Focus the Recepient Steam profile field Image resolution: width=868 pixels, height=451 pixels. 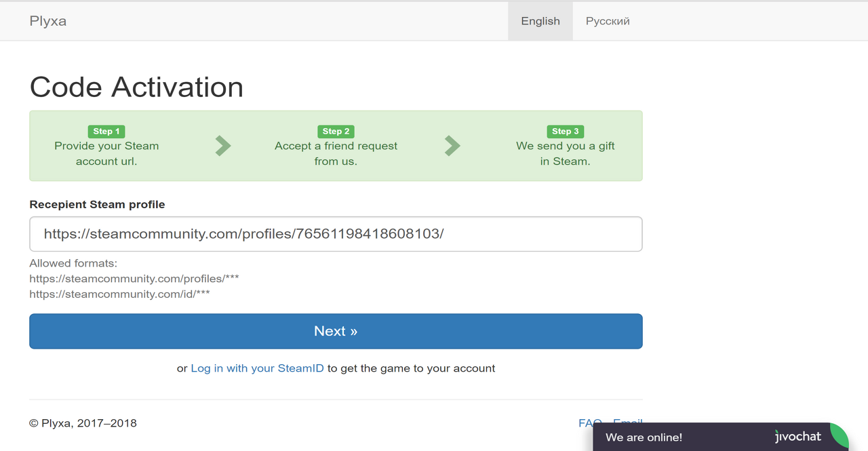[336, 234]
